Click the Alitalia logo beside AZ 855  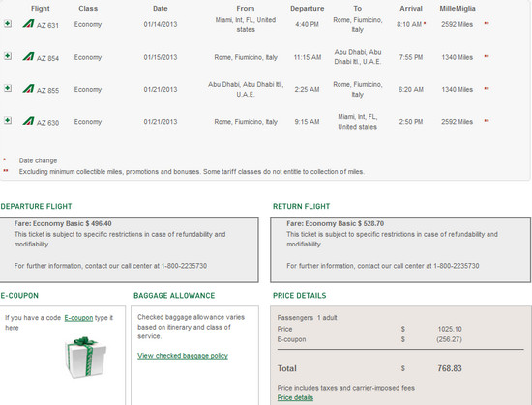(28, 89)
